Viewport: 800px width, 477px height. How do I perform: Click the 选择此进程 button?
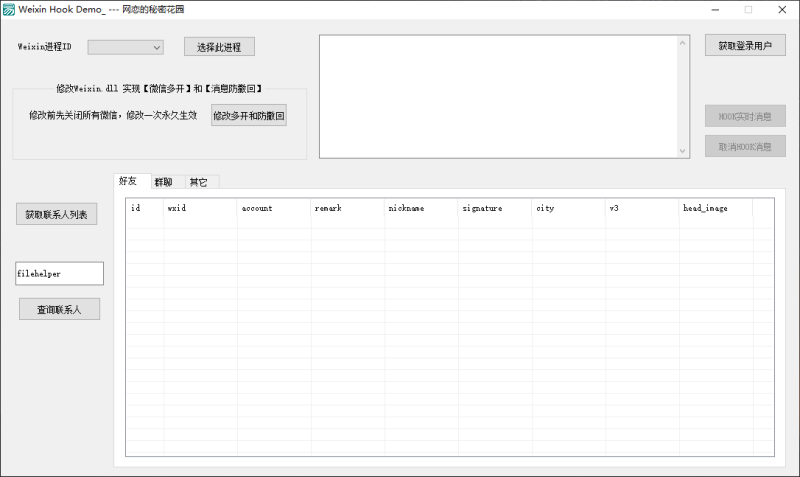(x=219, y=47)
